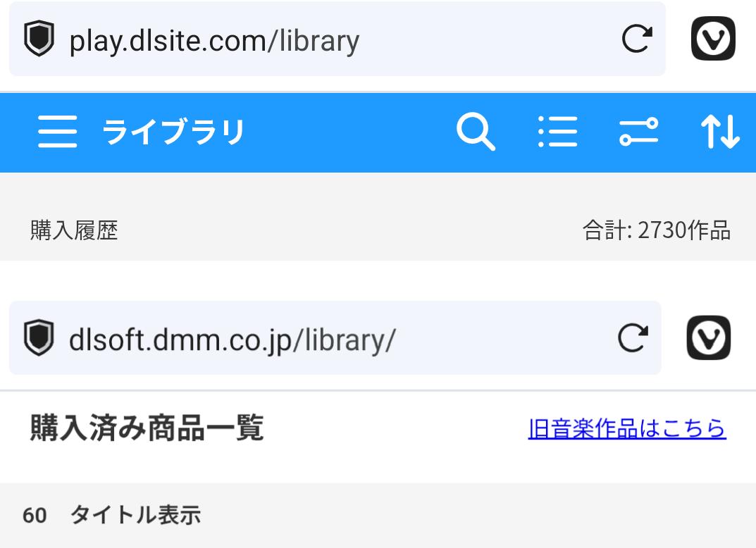Reload the dlsoft.dmm.co.jp library page

click(633, 338)
